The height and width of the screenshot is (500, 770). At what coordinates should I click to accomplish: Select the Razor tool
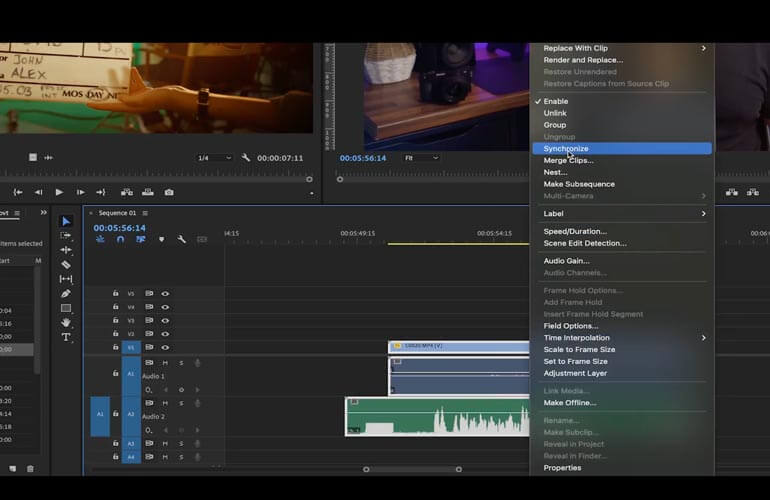coord(66,265)
